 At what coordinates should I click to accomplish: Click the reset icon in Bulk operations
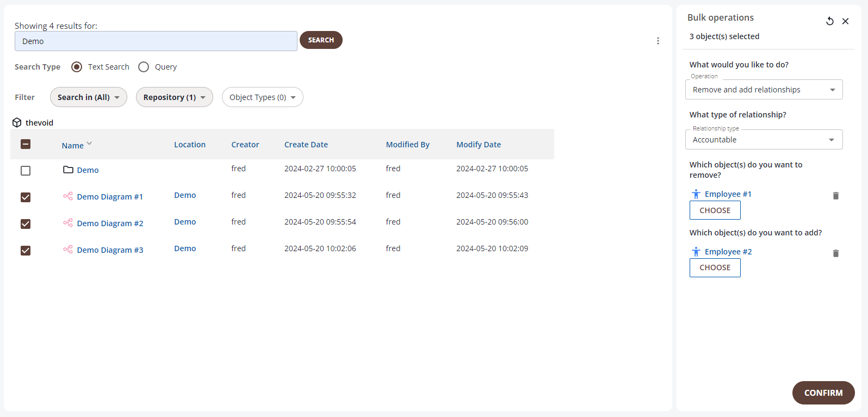(x=830, y=21)
